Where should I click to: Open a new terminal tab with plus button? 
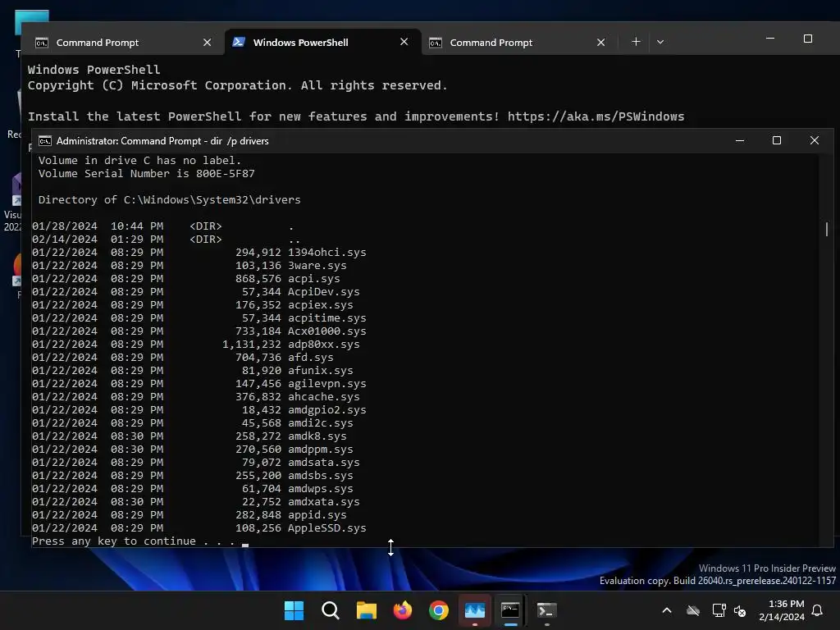tap(636, 42)
